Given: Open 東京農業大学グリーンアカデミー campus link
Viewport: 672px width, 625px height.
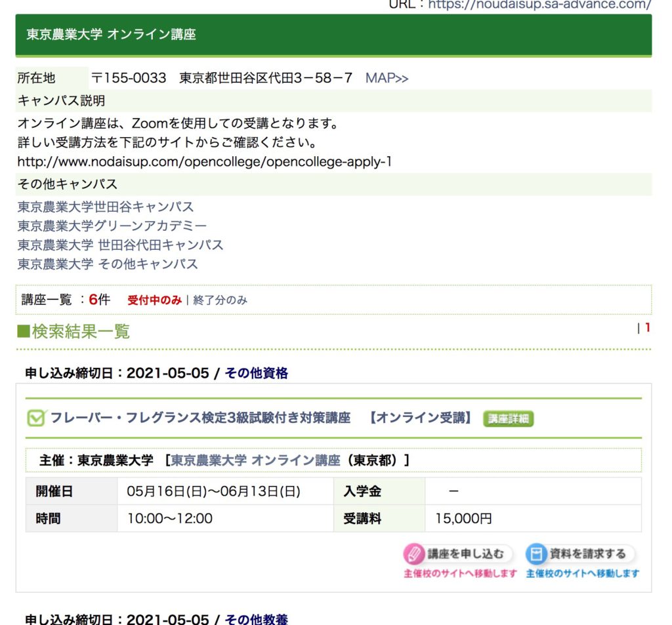Looking at the screenshot, I should (112, 226).
